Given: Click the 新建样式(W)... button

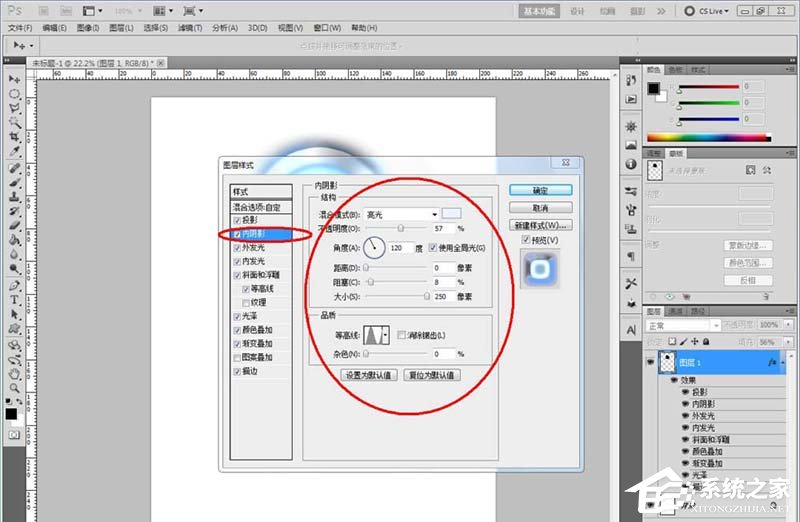Looking at the screenshot, I should pyautogui.click(x=540, y=225).
